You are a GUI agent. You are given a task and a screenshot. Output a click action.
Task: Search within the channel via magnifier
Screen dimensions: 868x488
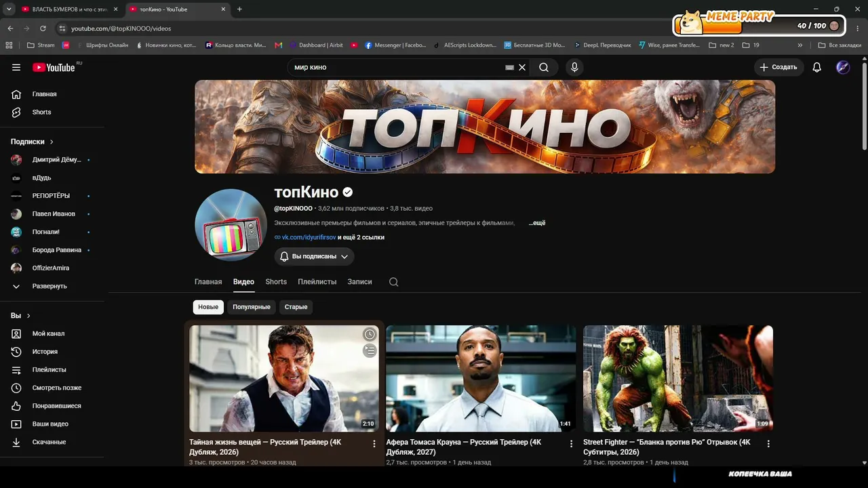(x=393, y=282)
